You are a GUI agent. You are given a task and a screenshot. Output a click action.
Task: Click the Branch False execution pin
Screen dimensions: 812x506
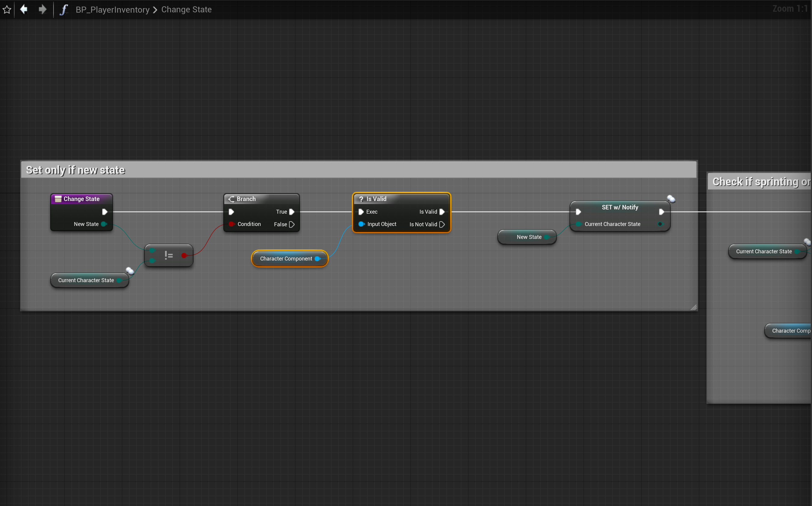(292, 224)
